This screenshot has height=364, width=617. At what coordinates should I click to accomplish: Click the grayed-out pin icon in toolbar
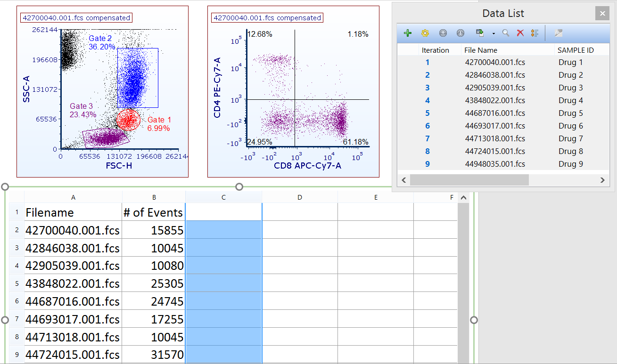pos(559,33)
